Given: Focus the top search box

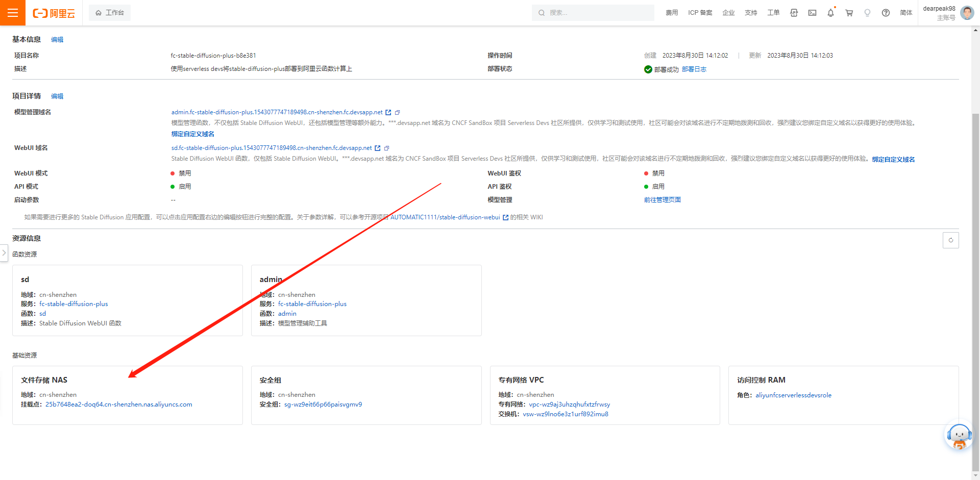Looking at the screenshot, I should pos(593,13).
